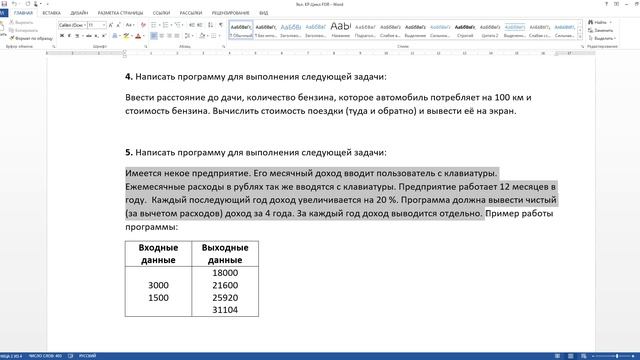Decrease paragraph indent
The width and height of the screenshot is (640, 360).
192,25
